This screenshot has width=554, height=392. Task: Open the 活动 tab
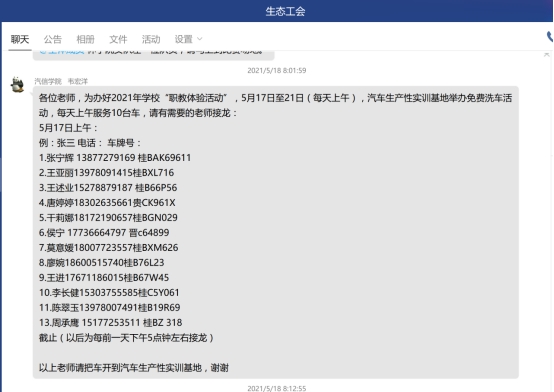pos(151,39)
